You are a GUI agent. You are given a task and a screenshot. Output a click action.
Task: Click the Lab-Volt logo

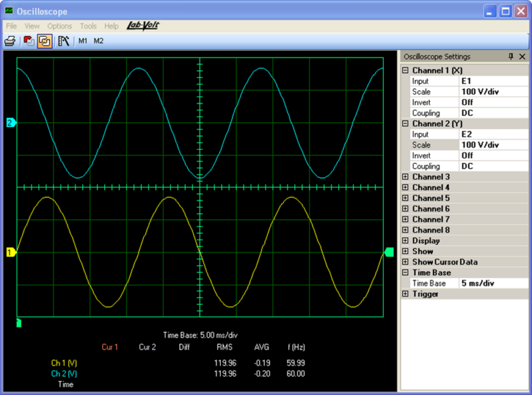(x=143, y=26)
